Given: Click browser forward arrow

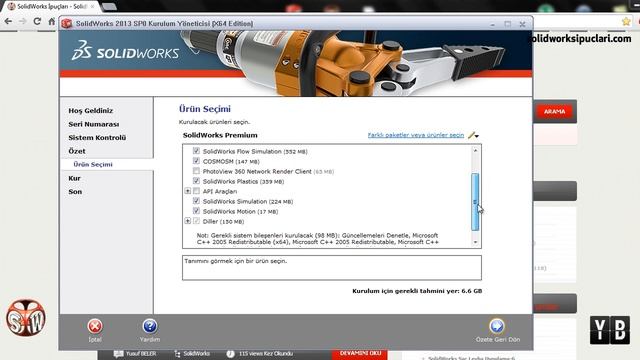Looking at the screenshot, I should point(22,22).
